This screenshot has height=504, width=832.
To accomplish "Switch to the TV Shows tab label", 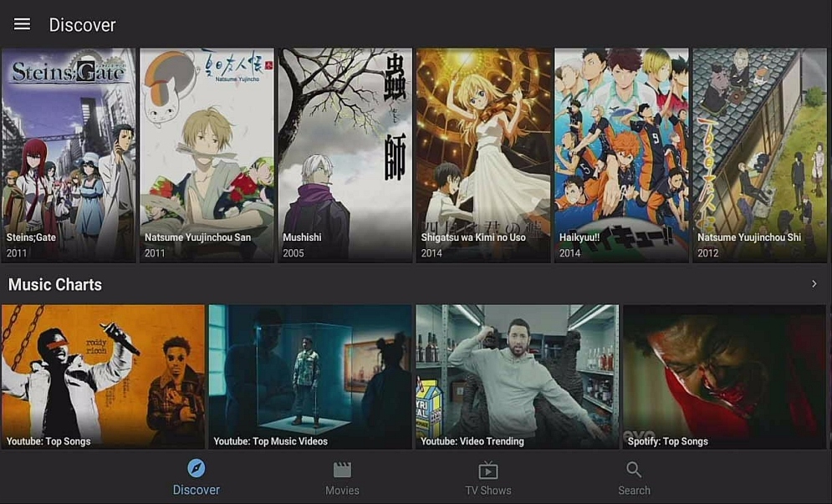I will [x=488, y=490].
